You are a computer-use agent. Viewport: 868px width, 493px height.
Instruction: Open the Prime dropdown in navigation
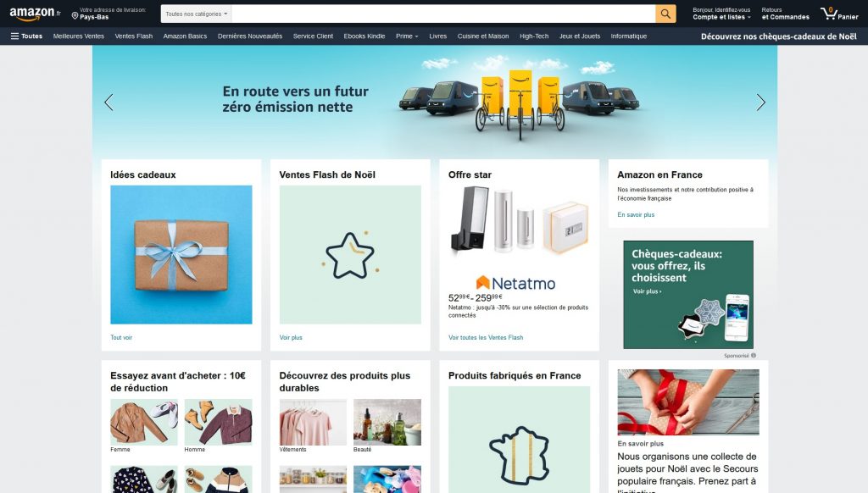(407, 36)
